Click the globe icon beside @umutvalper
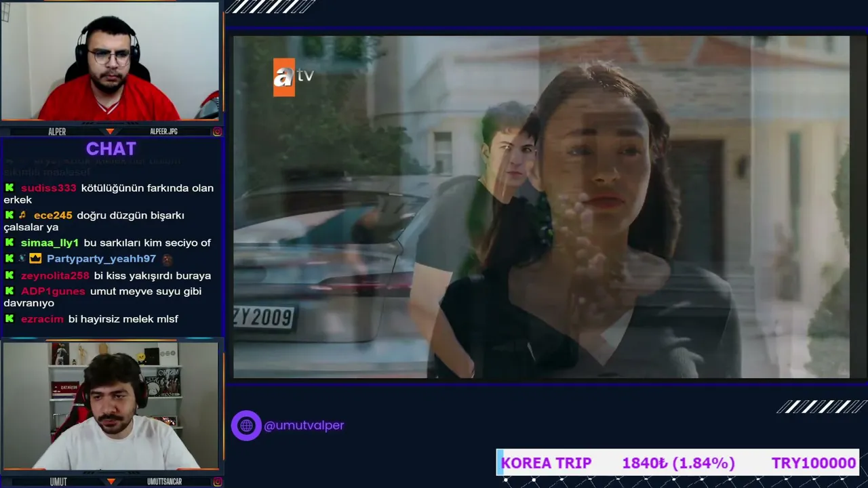Image resolution: width=868 pixels, height=488 pixels. click(x=246, y=426)
